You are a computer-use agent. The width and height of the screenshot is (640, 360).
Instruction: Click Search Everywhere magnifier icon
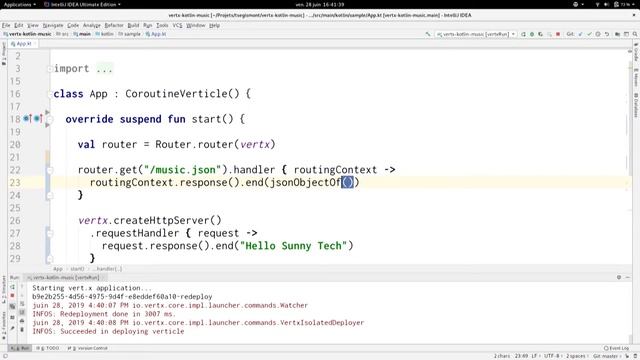(x=635, y=34)
